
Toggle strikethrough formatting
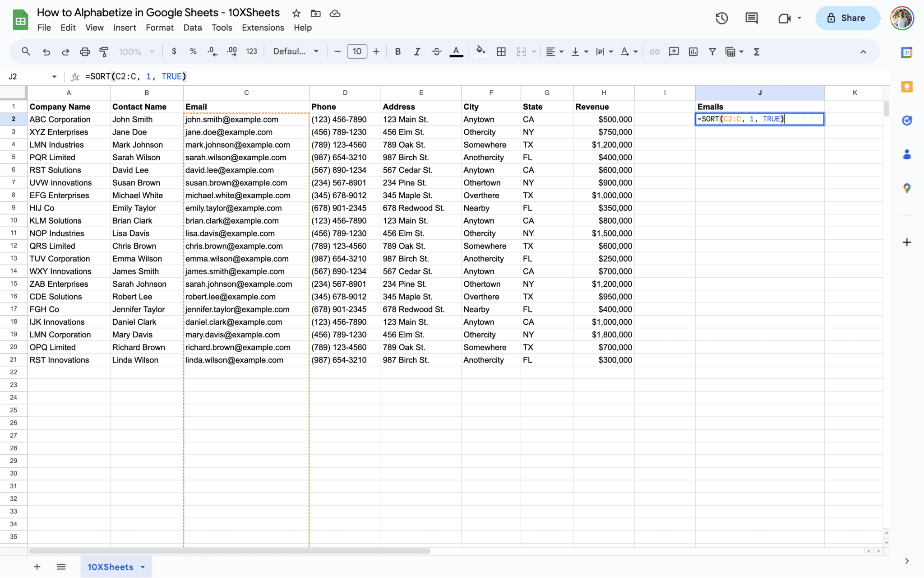pos(436,51)
